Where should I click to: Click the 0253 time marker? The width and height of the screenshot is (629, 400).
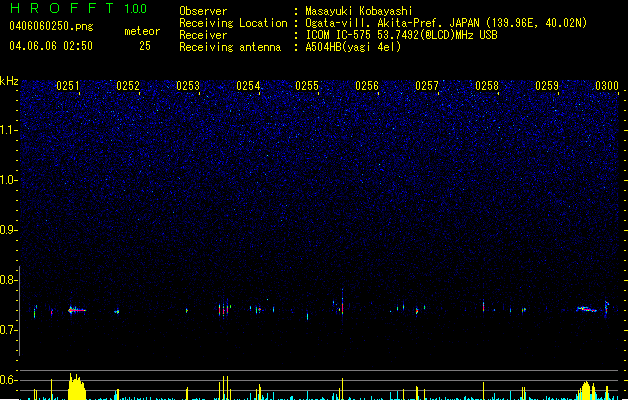point(188,85)
